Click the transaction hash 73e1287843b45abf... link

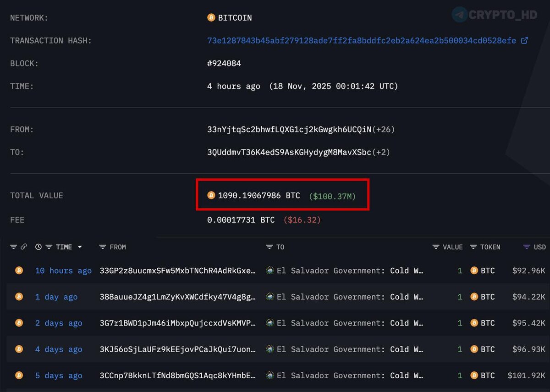tap(362, 40)
